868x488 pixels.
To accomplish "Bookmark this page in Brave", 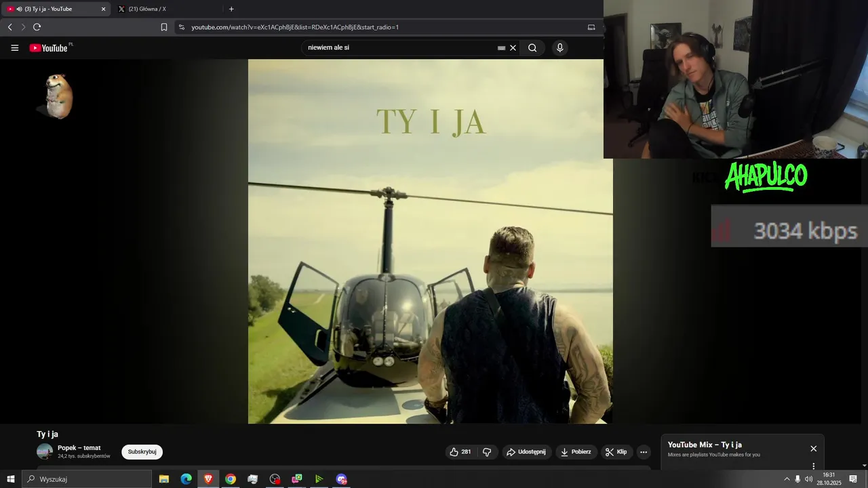I will [x=164, y=27].
